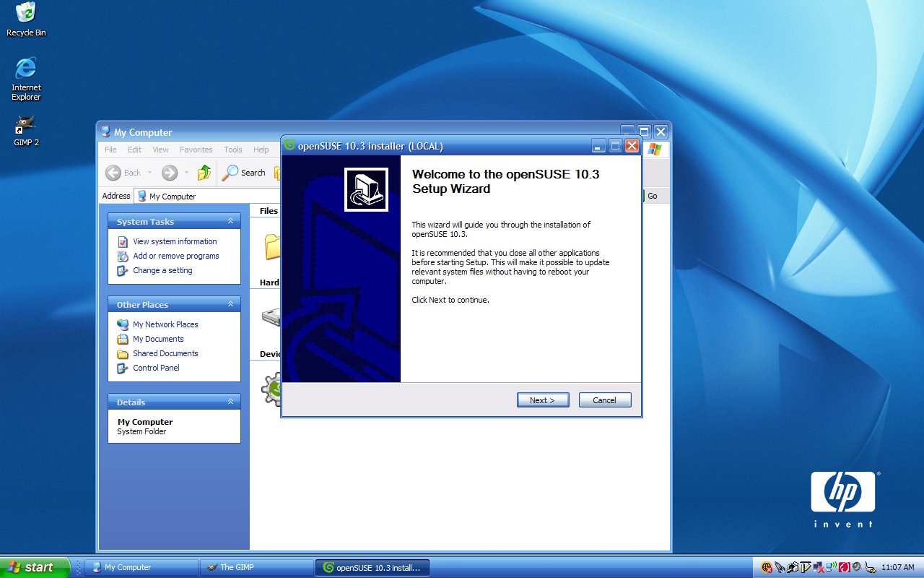The image size is (924, 578).
Task: Switch to openSUSE installer taskbar button
Action: pos(371,567)
